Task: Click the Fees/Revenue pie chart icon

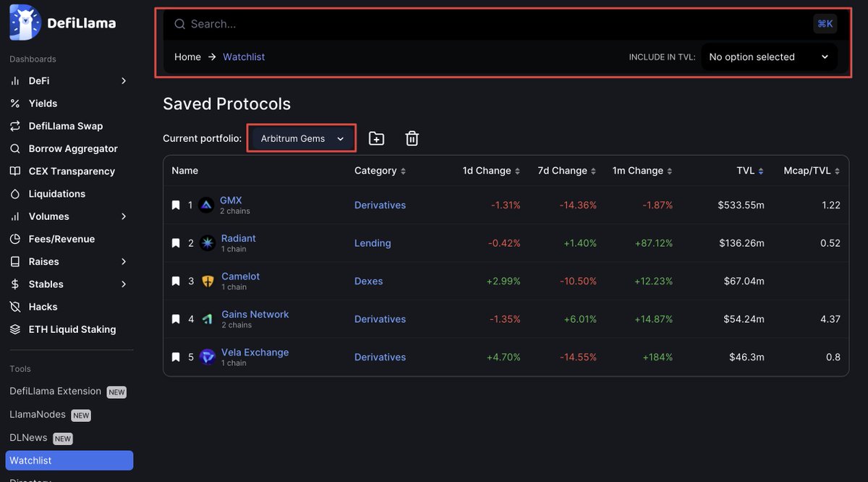Action: tap(14, 239)
